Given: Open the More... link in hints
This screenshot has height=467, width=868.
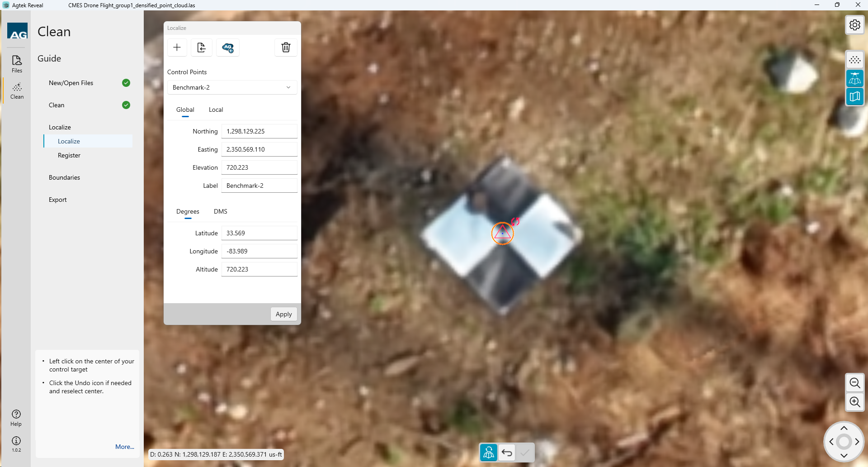Looking at the screenshot, I should pyautogui.click(x=124, y=447).
